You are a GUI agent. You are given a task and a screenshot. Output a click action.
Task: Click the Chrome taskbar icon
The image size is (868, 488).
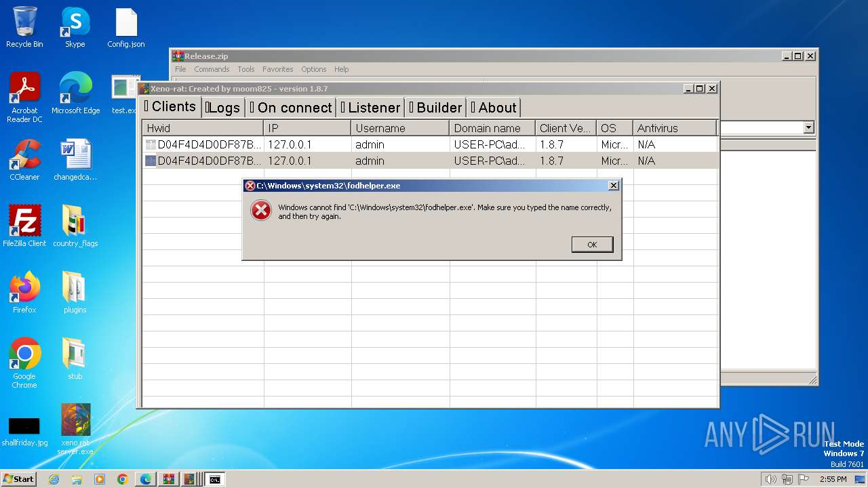(123, 479)
